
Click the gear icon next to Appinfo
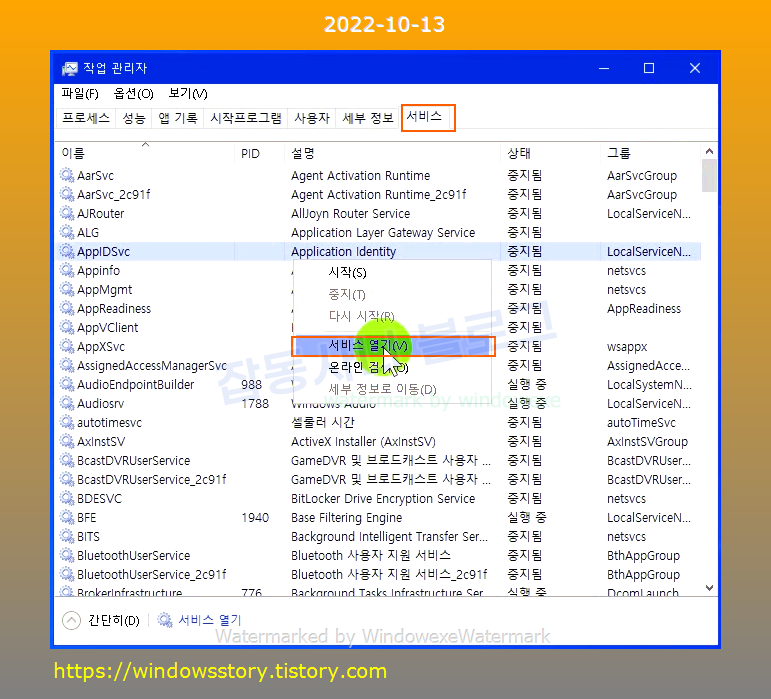pyautogui.click(x=67, y=270)
